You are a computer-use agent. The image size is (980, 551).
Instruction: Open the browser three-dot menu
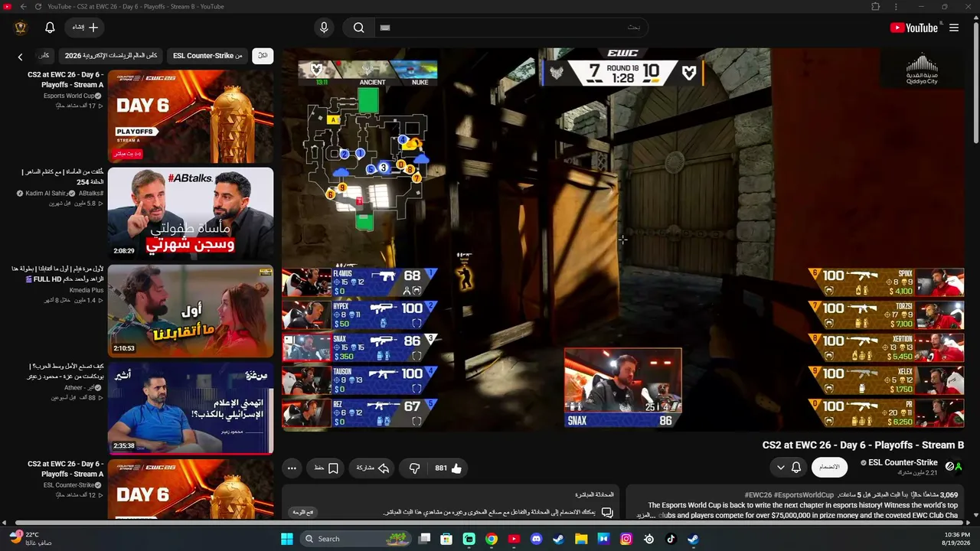click(895, 7)
